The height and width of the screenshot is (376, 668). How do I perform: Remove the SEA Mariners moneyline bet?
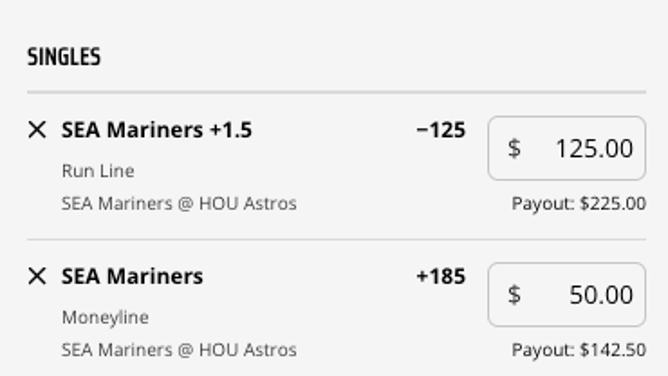click(x=37, y=276)
